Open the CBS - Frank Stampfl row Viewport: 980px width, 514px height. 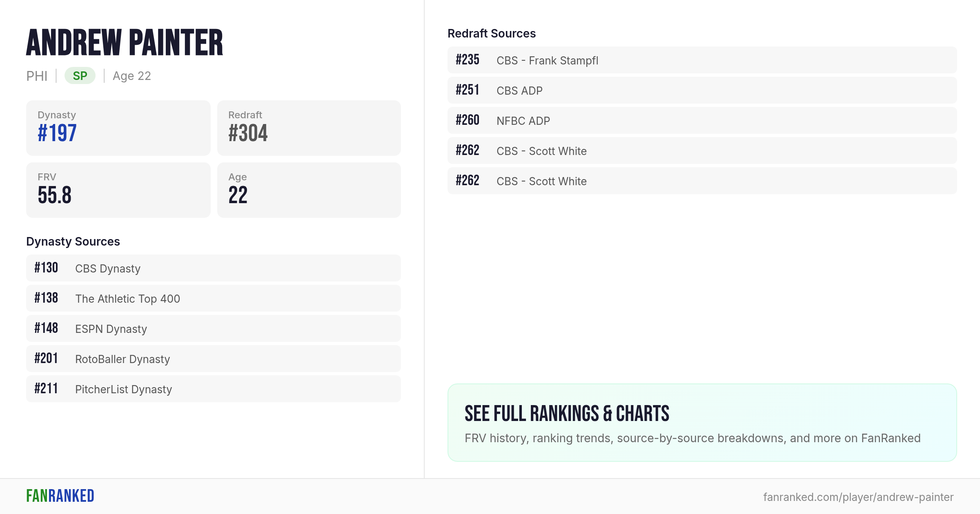click(702, 60)
